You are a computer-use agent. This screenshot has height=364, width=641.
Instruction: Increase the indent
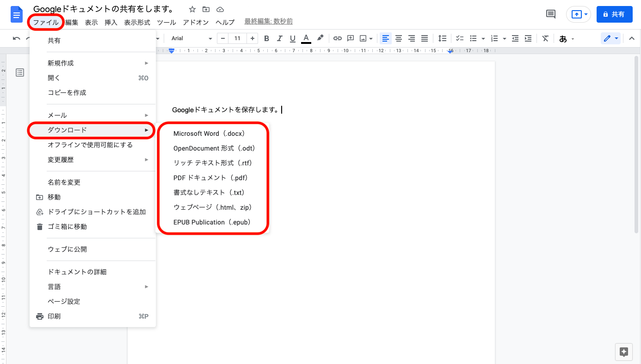click(x=528, y=39)
